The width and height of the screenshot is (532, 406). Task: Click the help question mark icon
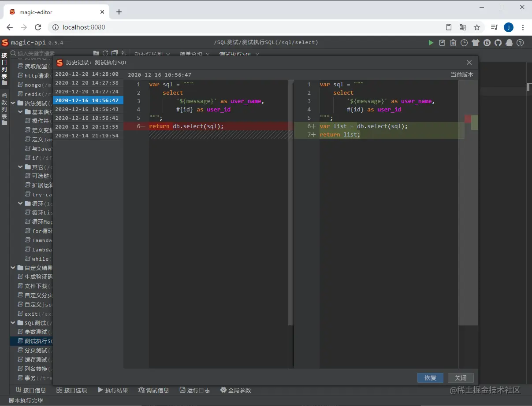pos(520,43)
